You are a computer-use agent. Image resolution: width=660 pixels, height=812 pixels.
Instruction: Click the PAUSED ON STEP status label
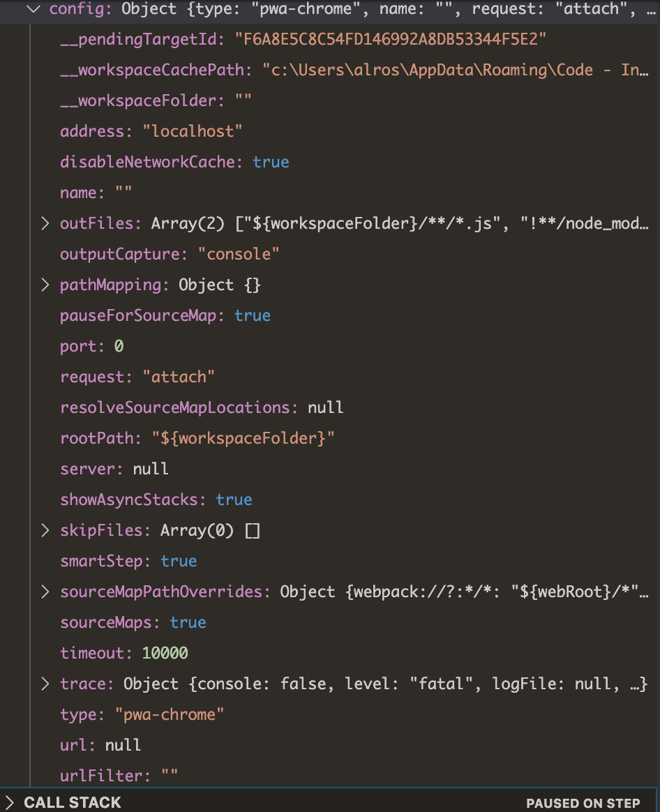[x=583, y=803]
